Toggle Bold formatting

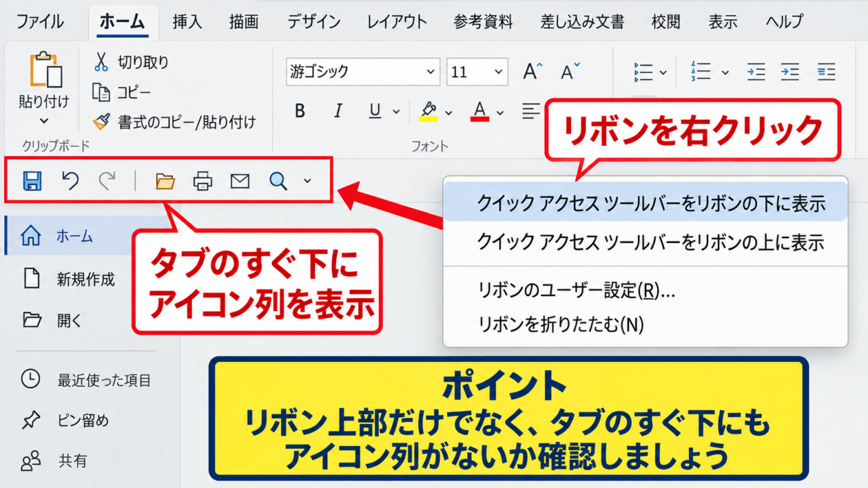(x=300, y=110)
